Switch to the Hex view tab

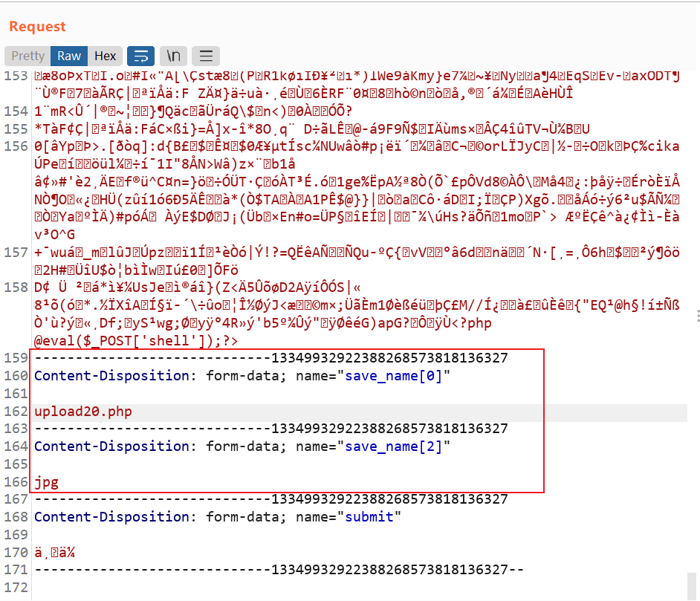106,56
